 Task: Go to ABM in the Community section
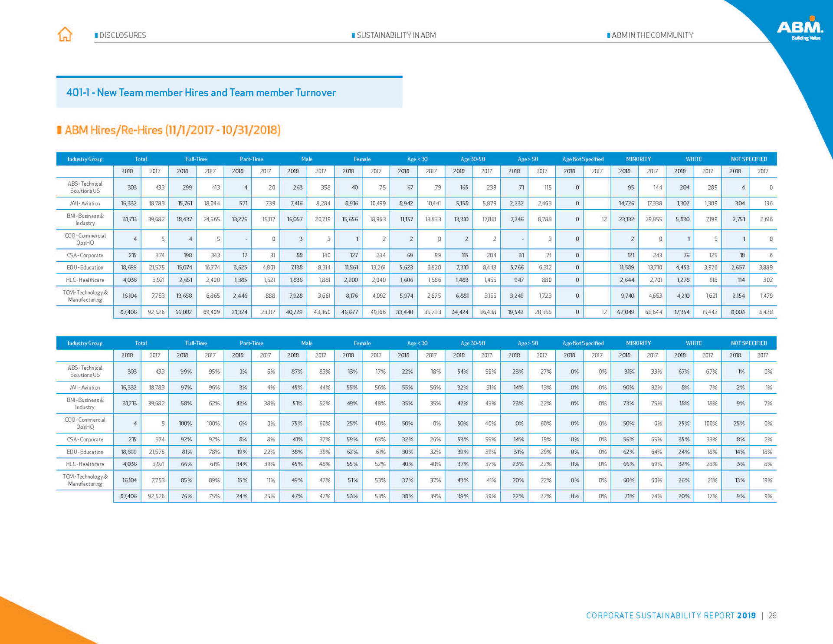click(x=652, y=35)
